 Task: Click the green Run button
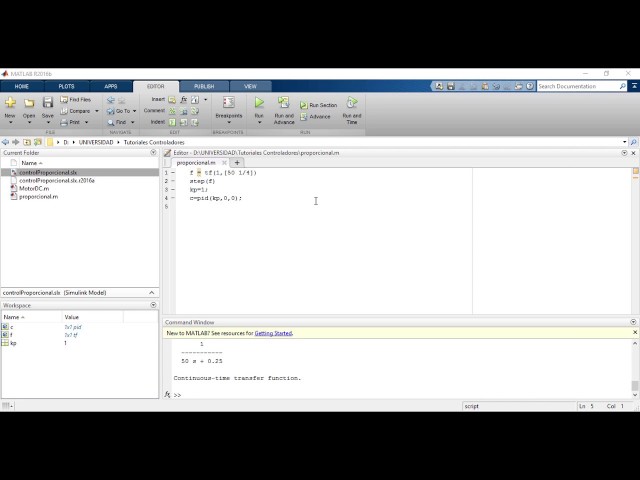pos(259,103)
